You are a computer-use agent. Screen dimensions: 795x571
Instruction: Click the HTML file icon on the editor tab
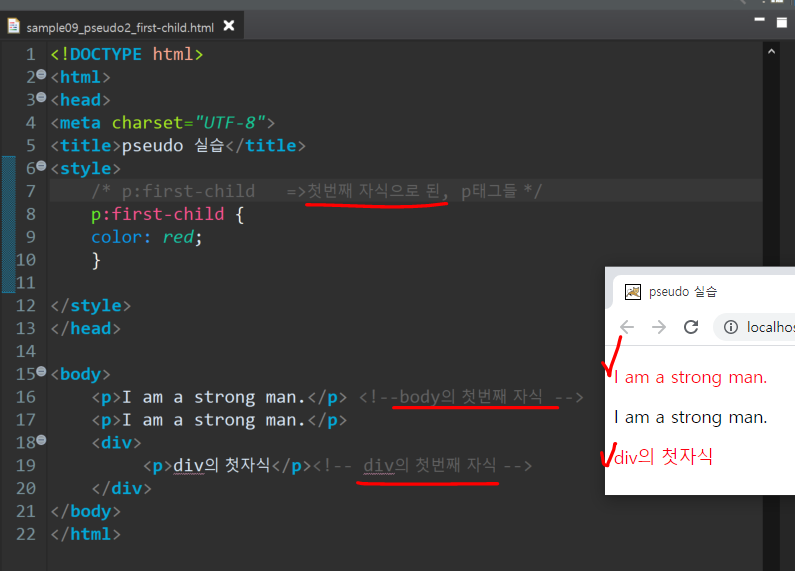(14, 26)
